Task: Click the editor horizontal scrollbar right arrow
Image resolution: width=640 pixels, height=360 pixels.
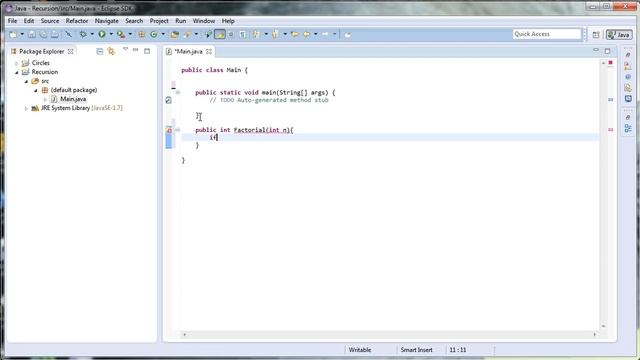Action: (594, 334)
